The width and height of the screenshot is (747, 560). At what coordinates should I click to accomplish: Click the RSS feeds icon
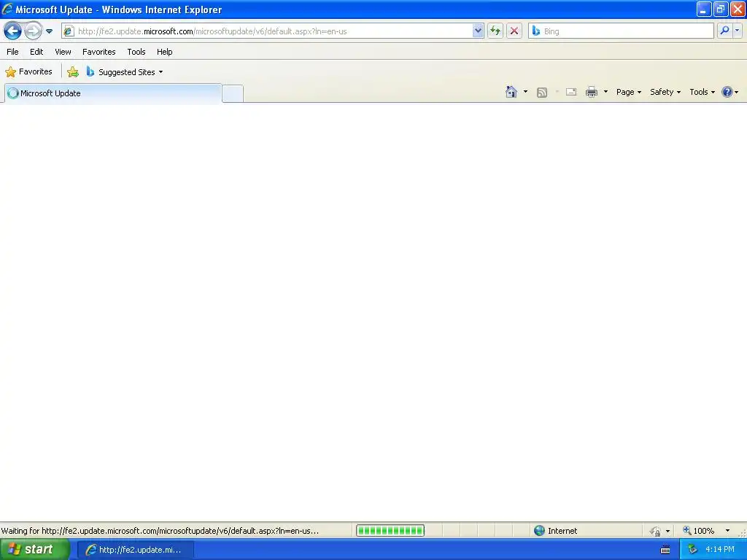point(542,93)
